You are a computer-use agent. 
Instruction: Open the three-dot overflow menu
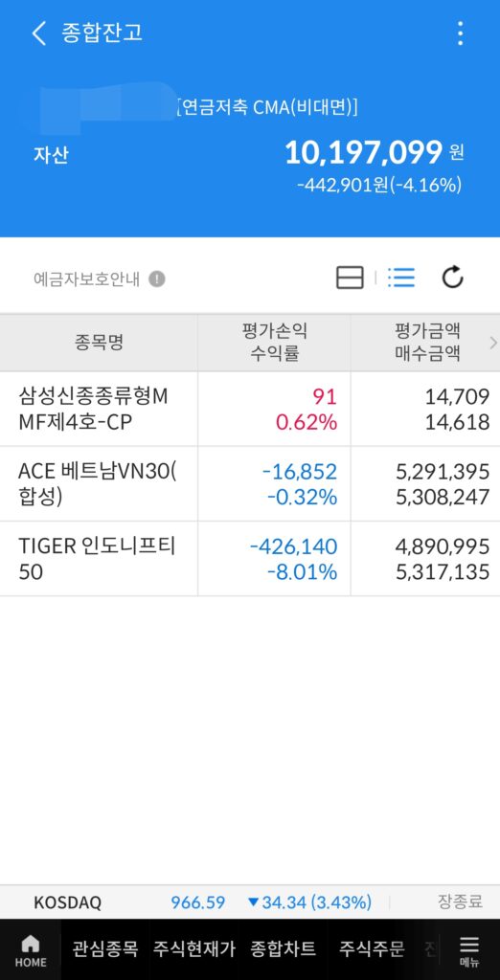[x=460, y=33]
